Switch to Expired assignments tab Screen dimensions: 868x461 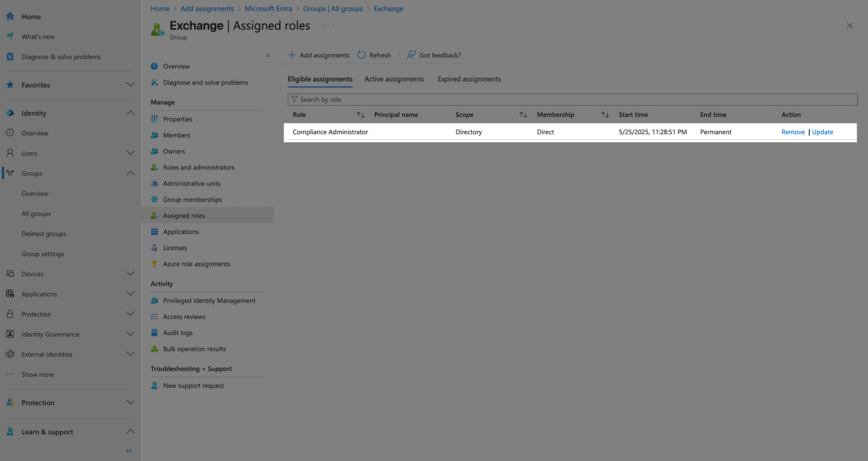(x=469, y=79)
